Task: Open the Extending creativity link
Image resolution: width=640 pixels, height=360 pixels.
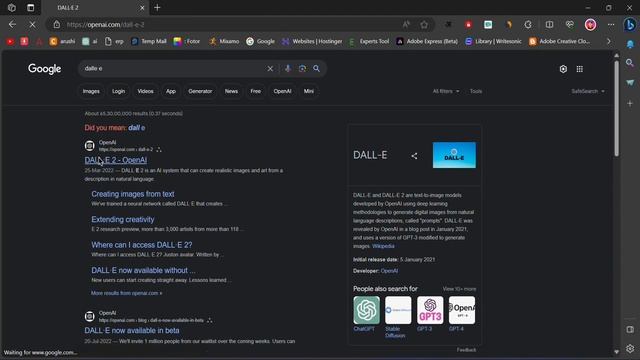Action: pyautogui.click(x=123, y=220)
